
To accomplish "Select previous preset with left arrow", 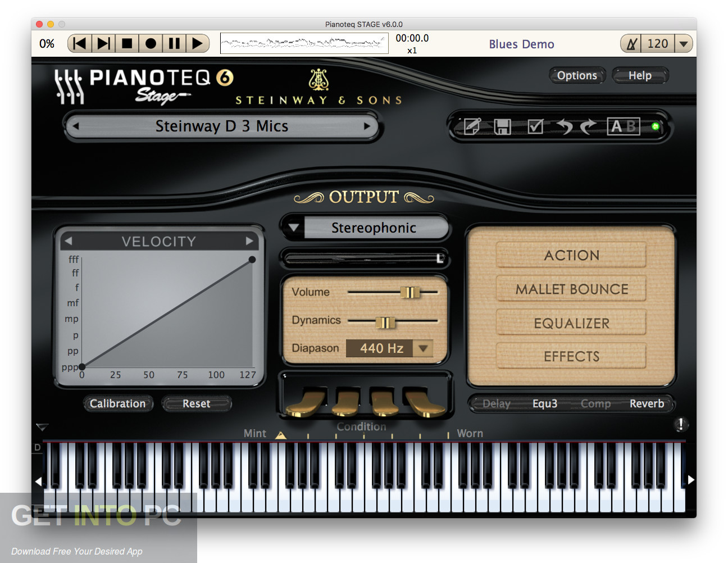I will (x=76, y=126).
